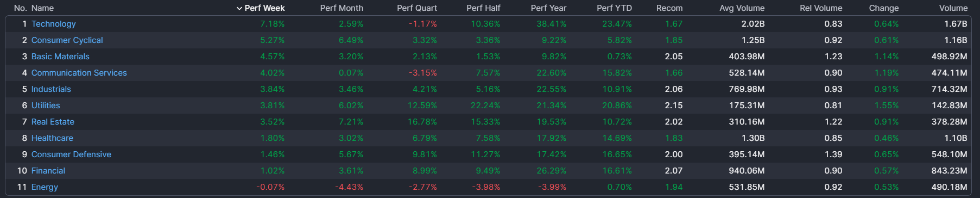Sort by Perf Half column header
Screen dimensions: 980x198
click(483, 8)
